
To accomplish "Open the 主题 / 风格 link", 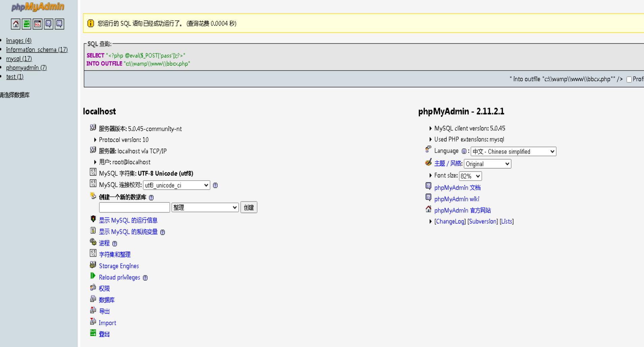I will [x=448, y=164].
